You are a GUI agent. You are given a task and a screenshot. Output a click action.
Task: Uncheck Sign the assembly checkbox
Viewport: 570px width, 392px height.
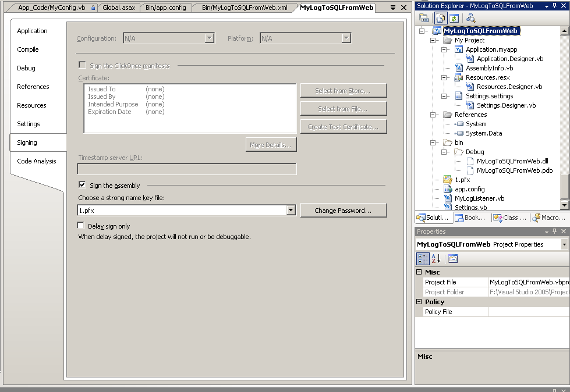82,185
